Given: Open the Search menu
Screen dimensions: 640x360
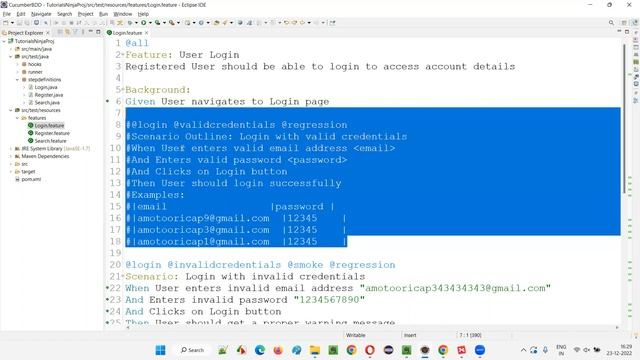Looking at the screenshot, I should point(64,14).
